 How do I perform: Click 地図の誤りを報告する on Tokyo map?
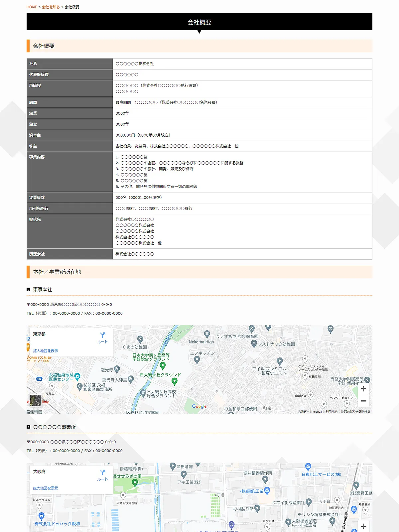355,412
